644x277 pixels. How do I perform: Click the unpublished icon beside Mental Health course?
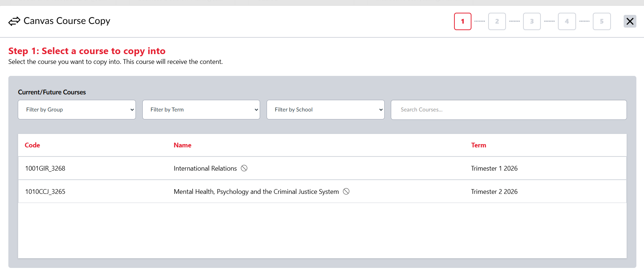click(346, 191)
